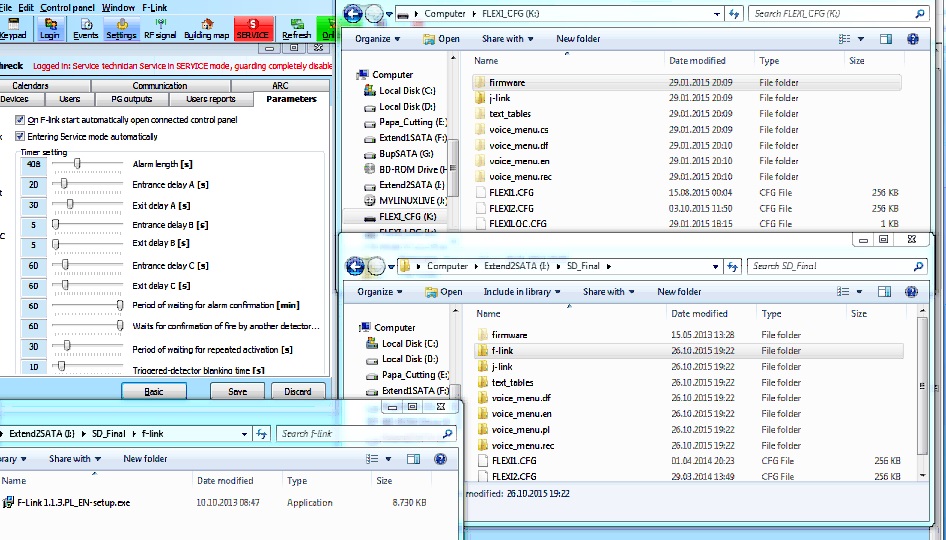Toggle auto-open connected control panel checkbox

[21, 120]
